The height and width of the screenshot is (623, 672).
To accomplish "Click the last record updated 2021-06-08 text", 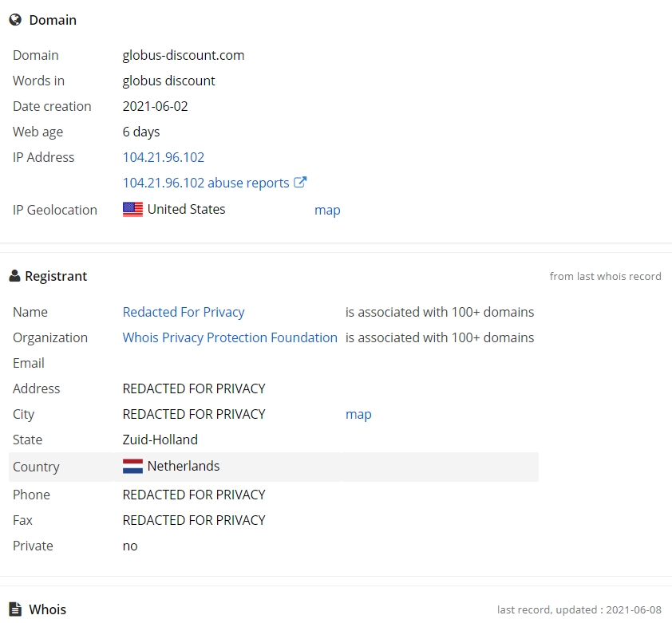I will (x=579, y=609).
